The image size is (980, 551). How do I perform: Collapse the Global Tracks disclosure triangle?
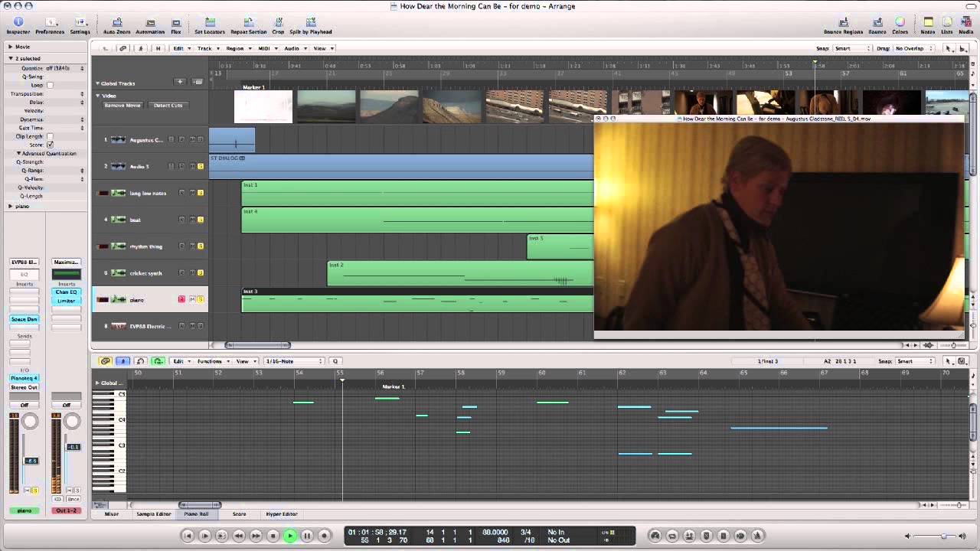97,83
